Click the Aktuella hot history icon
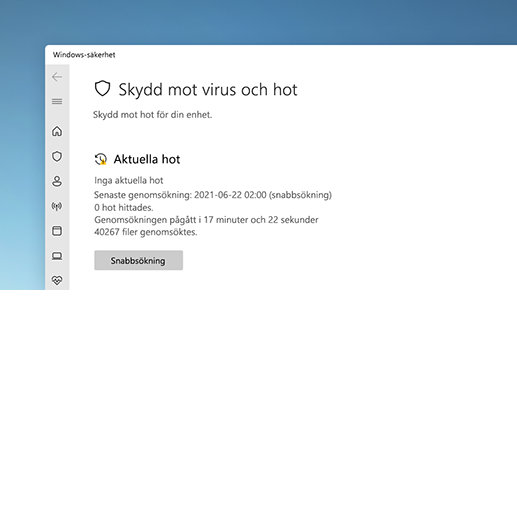The image size is (517, 517). 101,159
